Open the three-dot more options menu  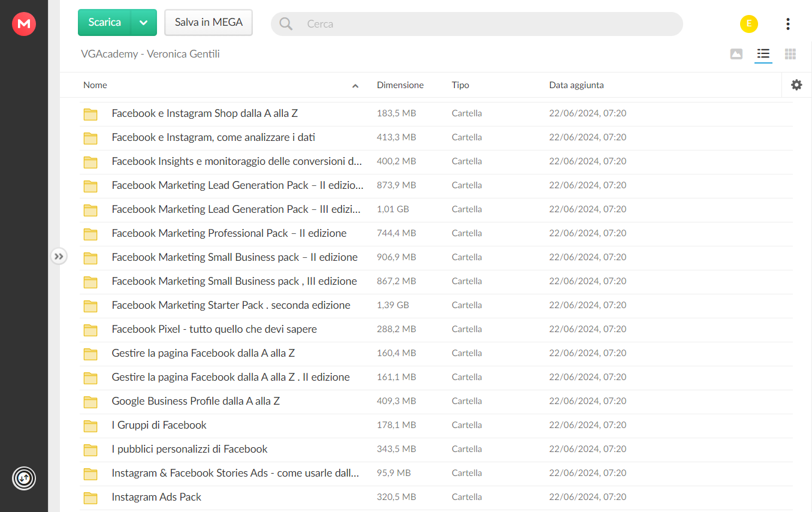click(787, 24)
